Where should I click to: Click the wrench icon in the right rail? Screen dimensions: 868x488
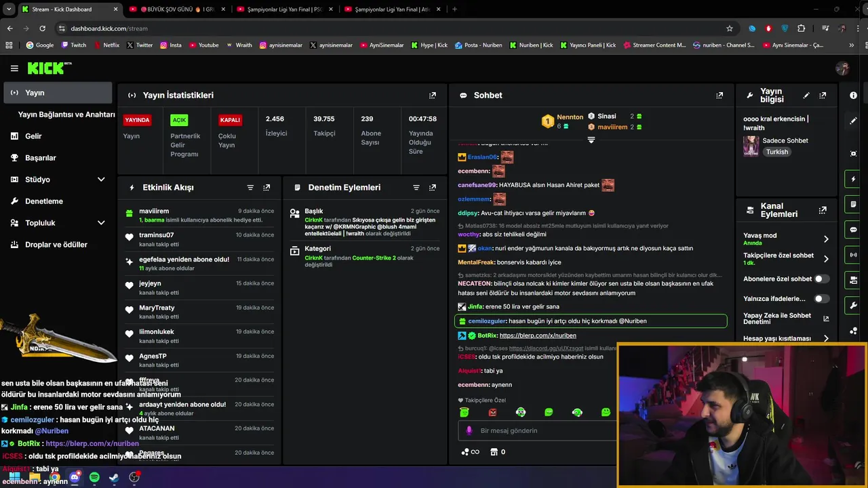pyautogui.click(x=853, y=305)
